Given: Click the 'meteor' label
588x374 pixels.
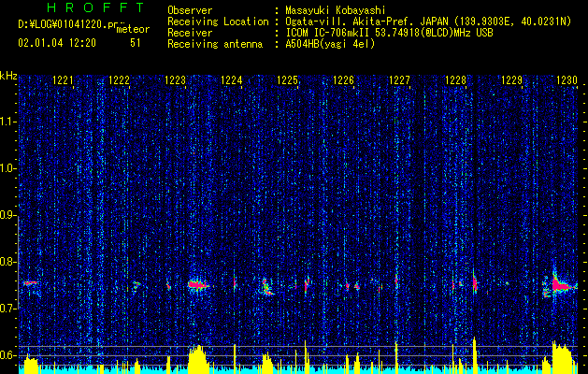Looking at the screenshot, I should tap(133, 29).
